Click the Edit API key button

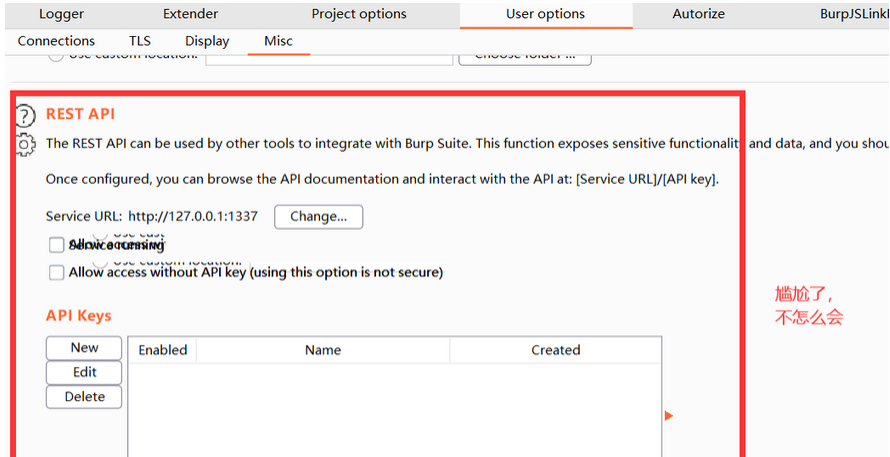84,372
